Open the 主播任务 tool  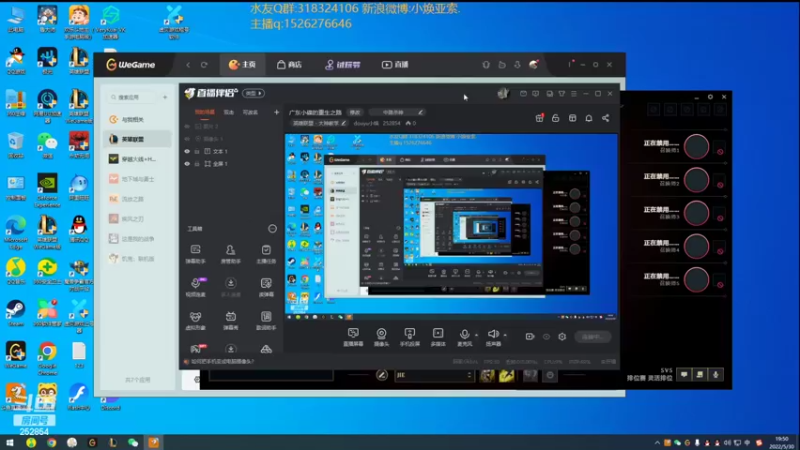pyautogui.click(x=266, y=254)
